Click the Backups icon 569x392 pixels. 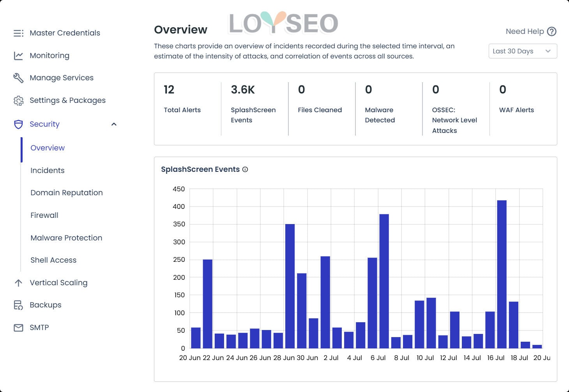pos(18,305)
